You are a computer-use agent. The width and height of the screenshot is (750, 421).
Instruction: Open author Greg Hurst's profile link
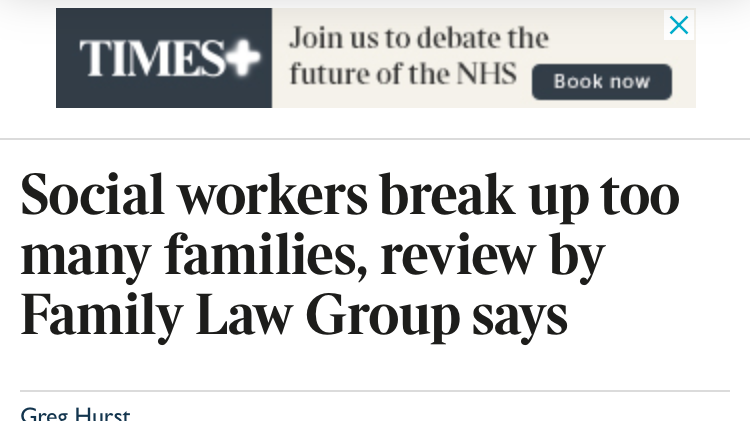pyautogui.click(x=75, y=414)
